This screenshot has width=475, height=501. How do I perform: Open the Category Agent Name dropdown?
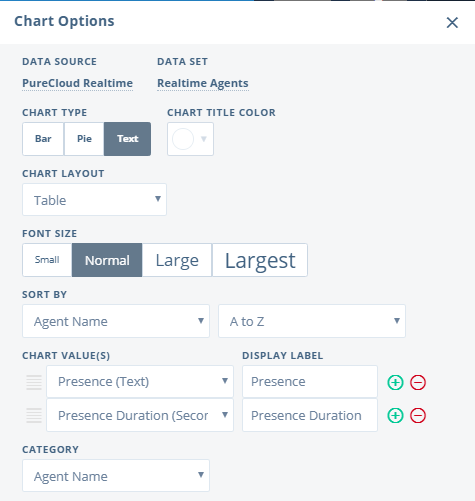(116, 476)
